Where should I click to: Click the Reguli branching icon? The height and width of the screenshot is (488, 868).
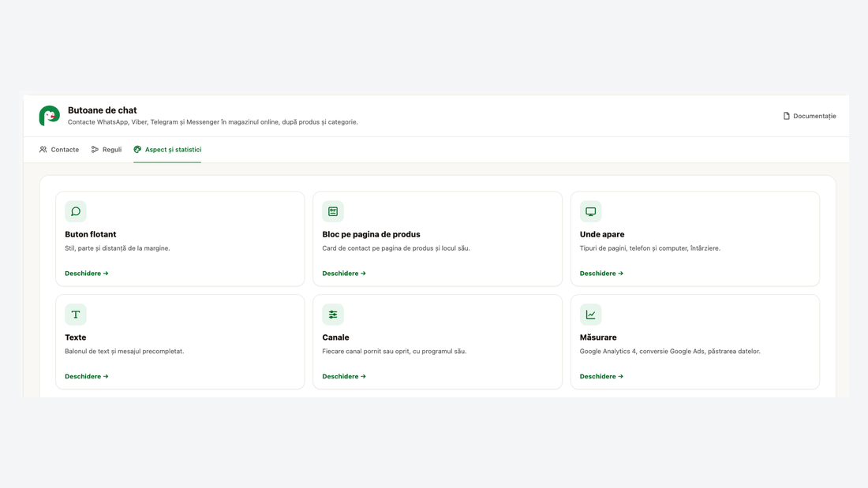95,149
